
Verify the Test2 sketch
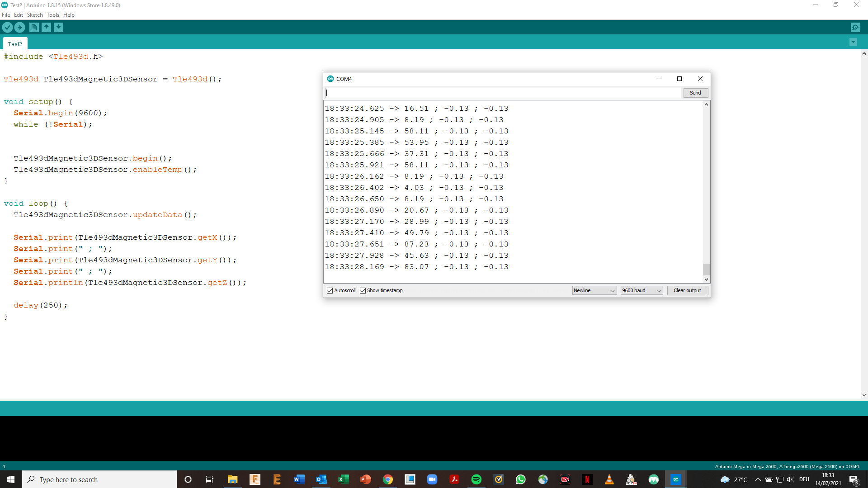click(7, 27)
